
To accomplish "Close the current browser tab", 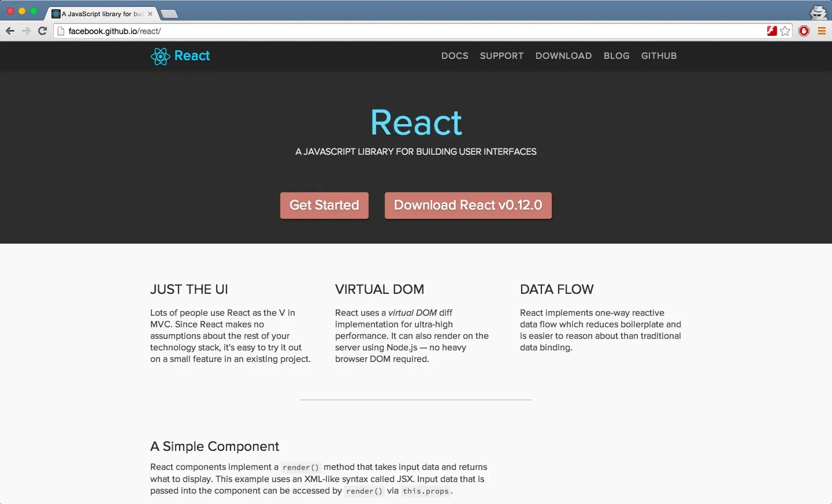I will 150,13.
